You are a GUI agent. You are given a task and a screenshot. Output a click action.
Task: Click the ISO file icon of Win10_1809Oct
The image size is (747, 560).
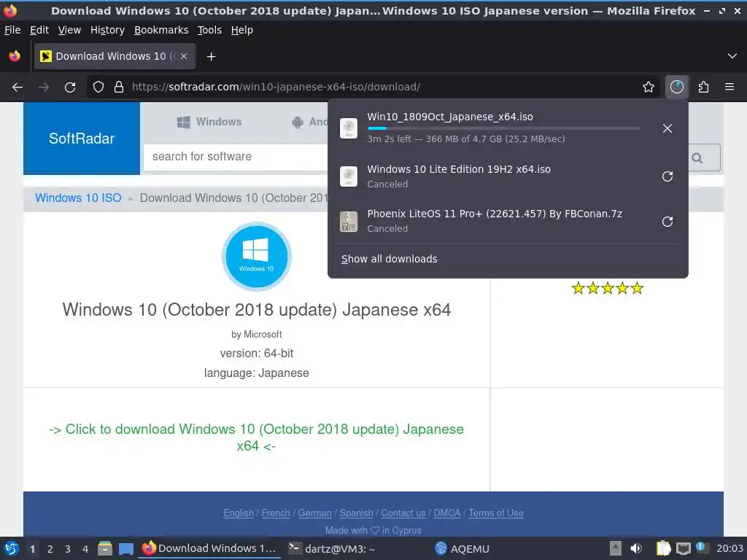(x=349, y=128)
